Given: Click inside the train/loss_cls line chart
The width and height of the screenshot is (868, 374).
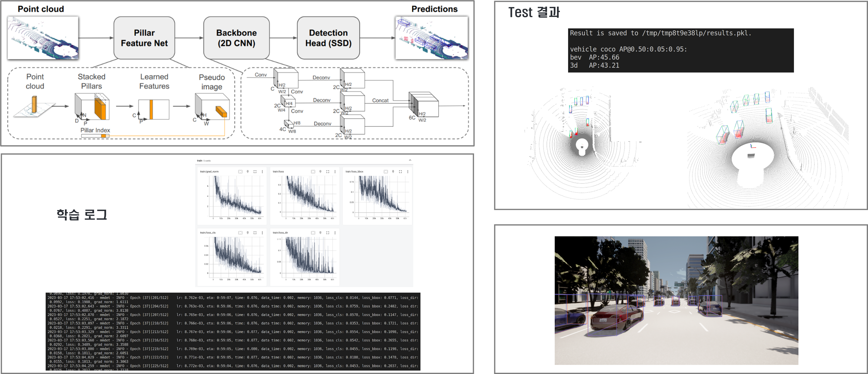Looking at the screenshot, I should pos(236,257).
